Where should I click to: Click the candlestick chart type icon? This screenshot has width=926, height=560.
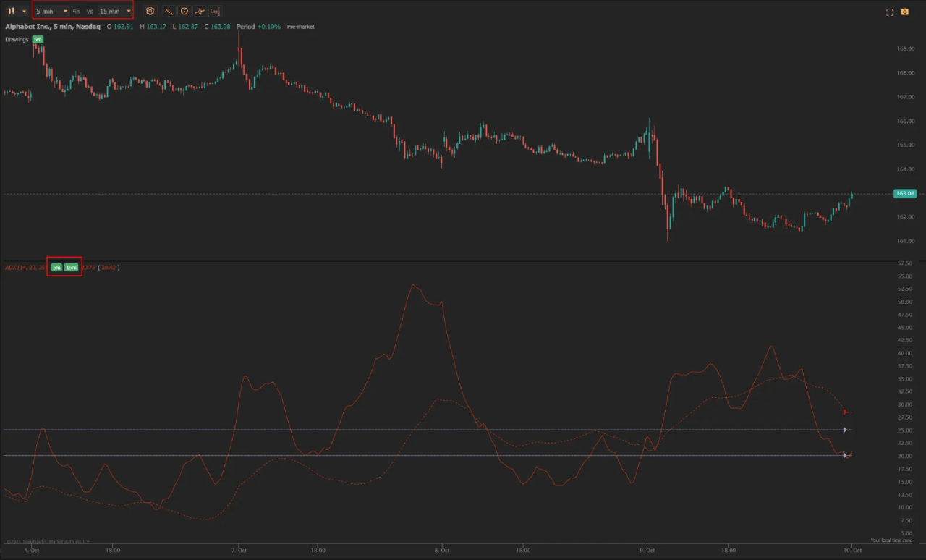pos(11,11)
